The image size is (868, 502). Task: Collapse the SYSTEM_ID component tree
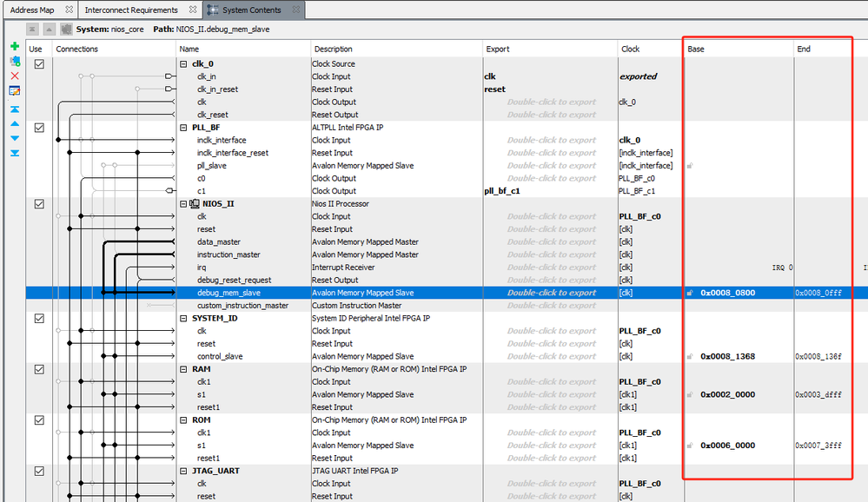pos(183,318)
